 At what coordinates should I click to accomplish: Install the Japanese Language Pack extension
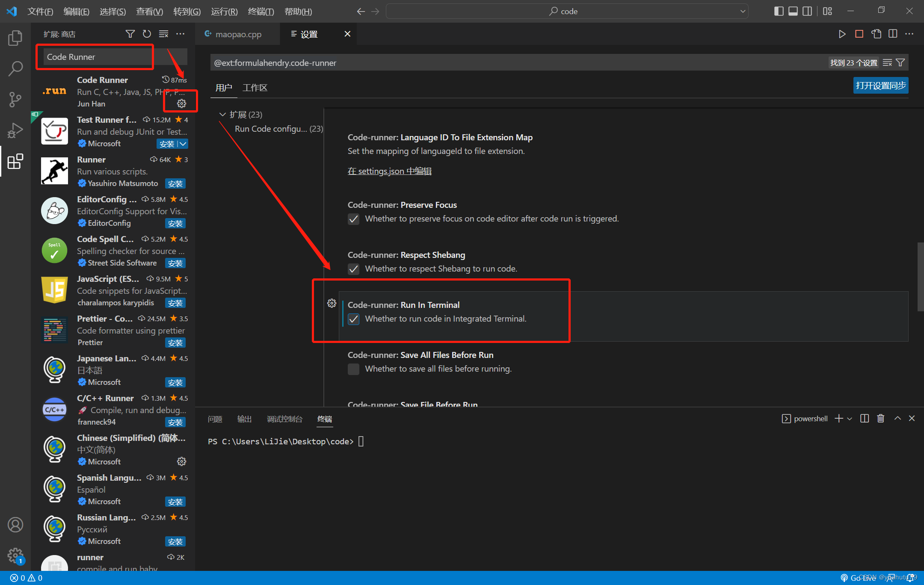coord(175,383)
